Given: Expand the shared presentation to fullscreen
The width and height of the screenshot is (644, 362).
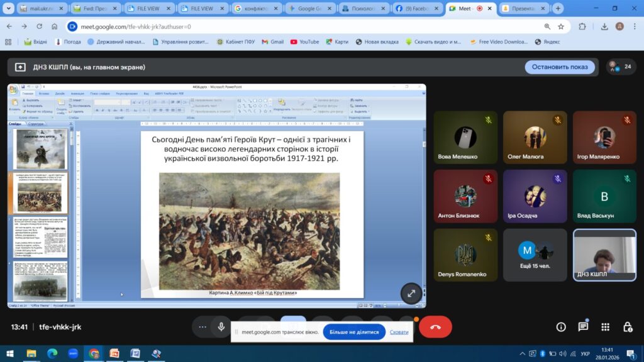Looking at the screenshot, I should [x=411, y=293].
